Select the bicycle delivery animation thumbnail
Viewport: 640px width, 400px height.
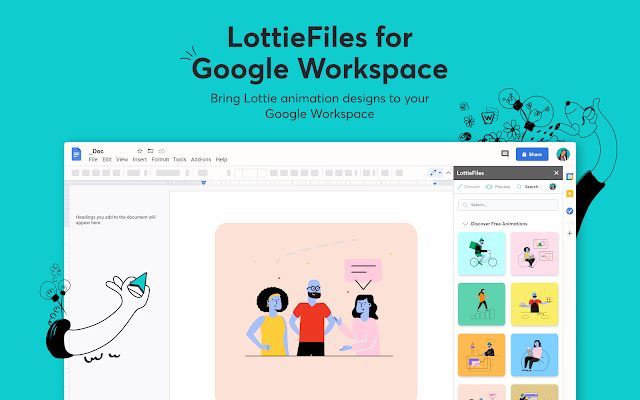coord(482,253)
